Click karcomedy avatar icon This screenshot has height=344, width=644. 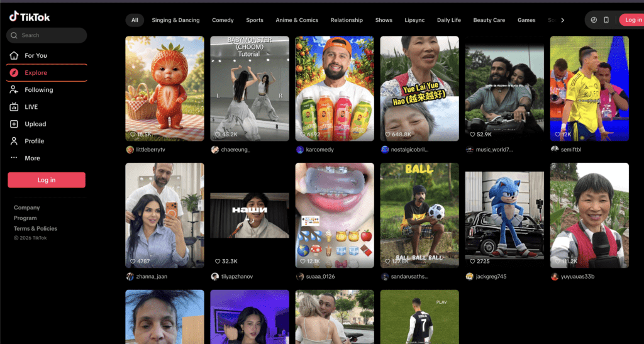(300, 150)
